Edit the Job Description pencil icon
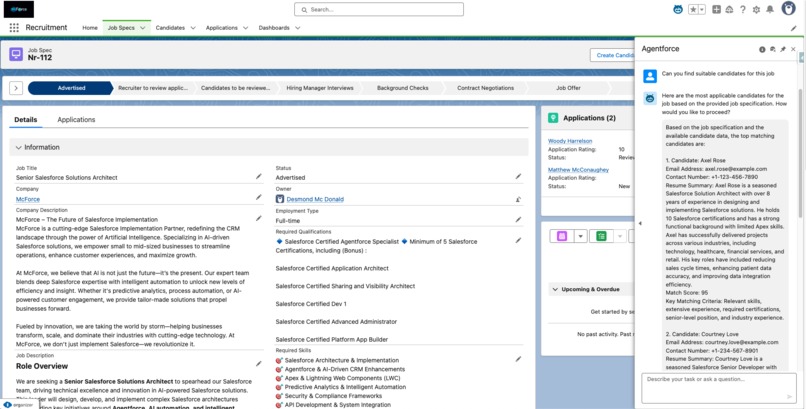Viewport: 806px width, 409px height. [259, 363]
